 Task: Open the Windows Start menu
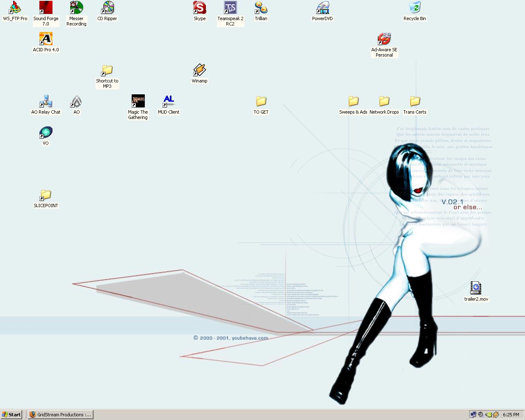(11, 415)
